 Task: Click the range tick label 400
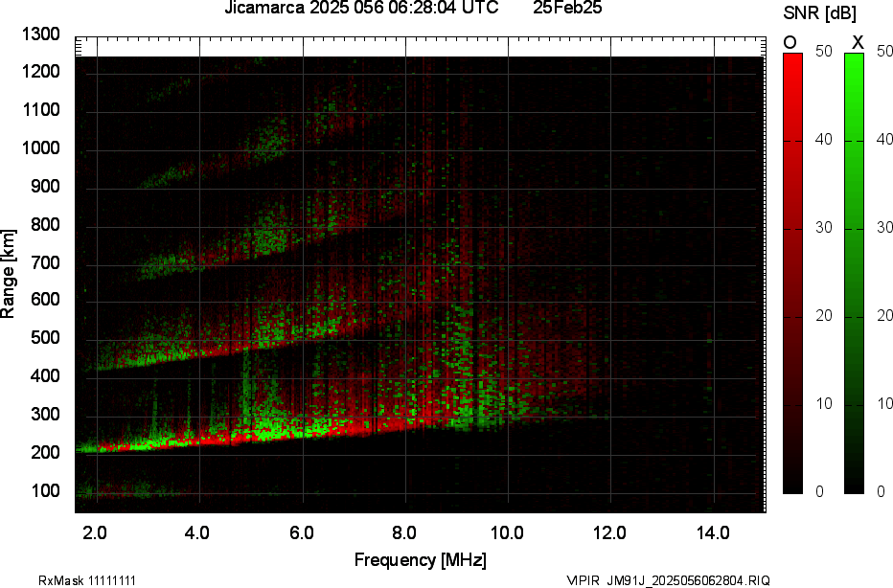[45, 375]
